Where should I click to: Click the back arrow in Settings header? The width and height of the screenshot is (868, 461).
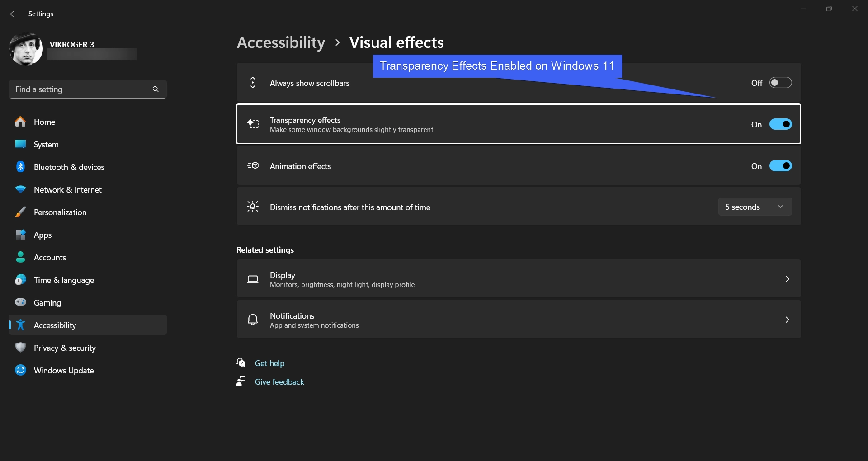coord(14,14)
